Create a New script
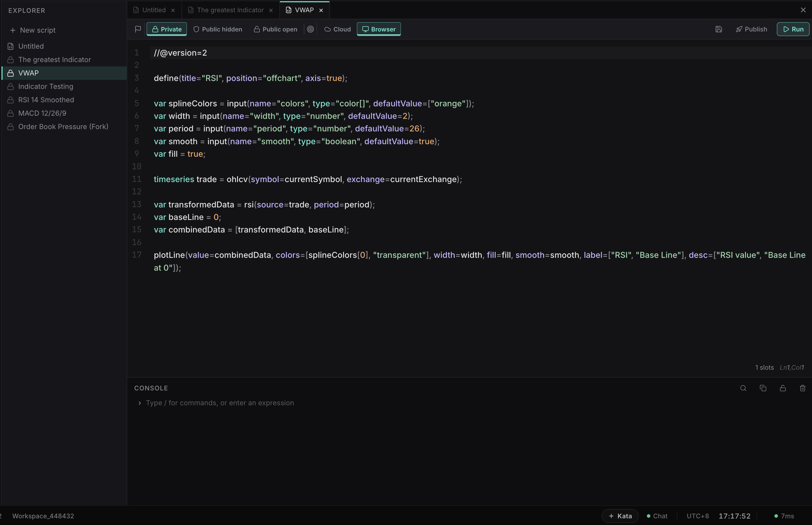The width and height of the screenshot is (812, 525). 32,30
